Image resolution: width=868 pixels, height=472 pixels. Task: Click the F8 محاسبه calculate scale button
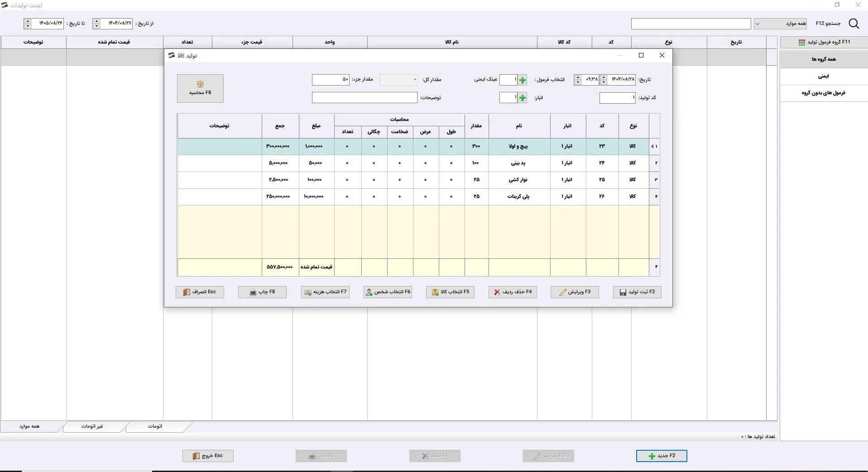(x=200, y=88)
